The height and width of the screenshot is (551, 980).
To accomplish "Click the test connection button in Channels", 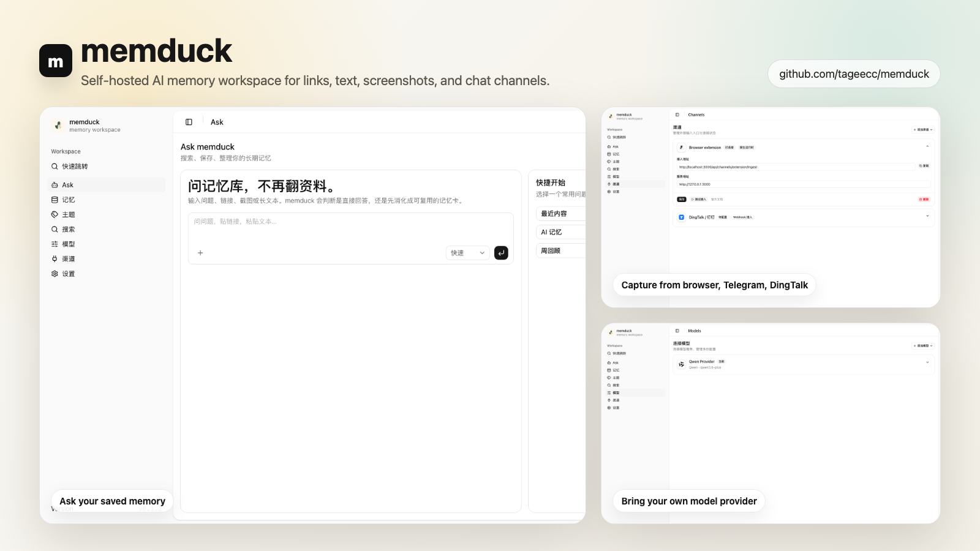I will pos(699,199).
